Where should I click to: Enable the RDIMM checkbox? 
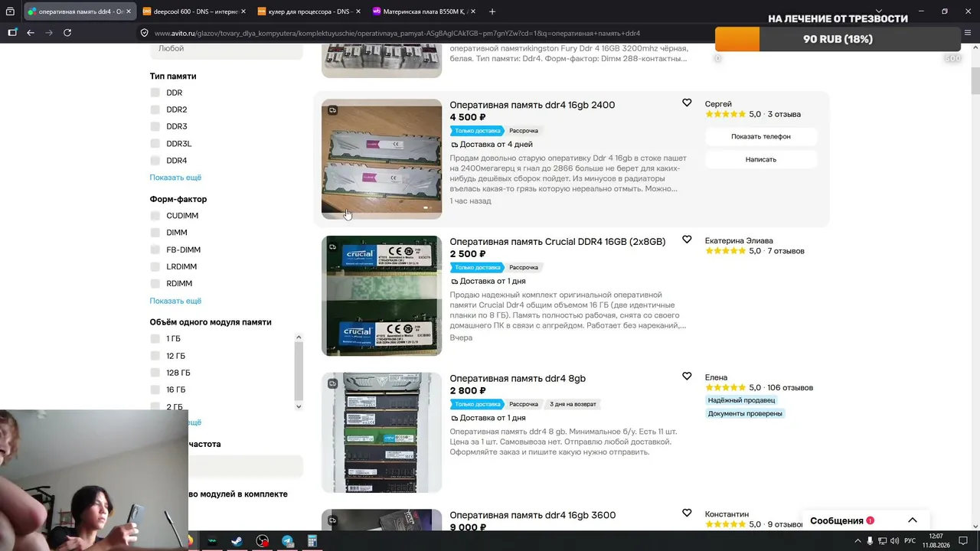[x=155, y=284]
